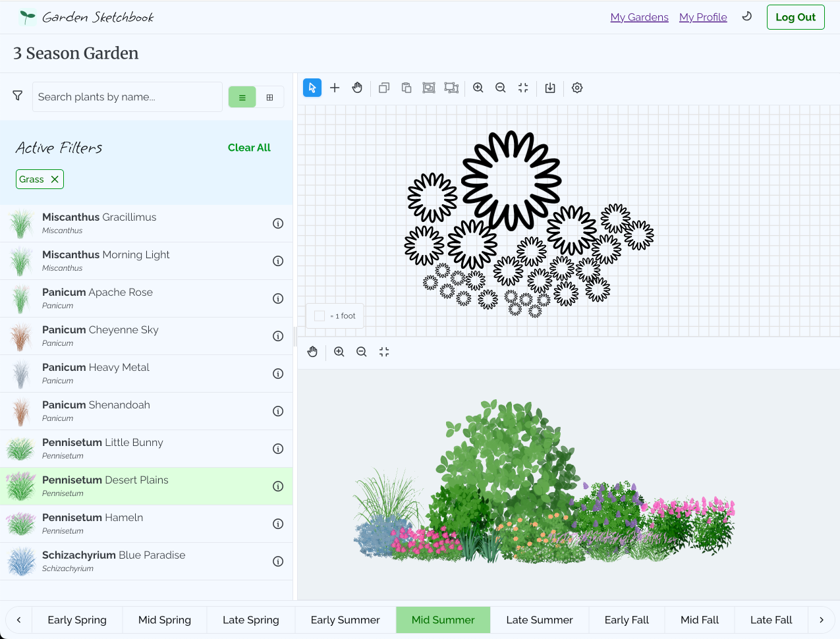The height and width of the screenshot is (639, 840).
Task: Reveal later seasons using the right chevron
Action: click(x=822, y=620)
